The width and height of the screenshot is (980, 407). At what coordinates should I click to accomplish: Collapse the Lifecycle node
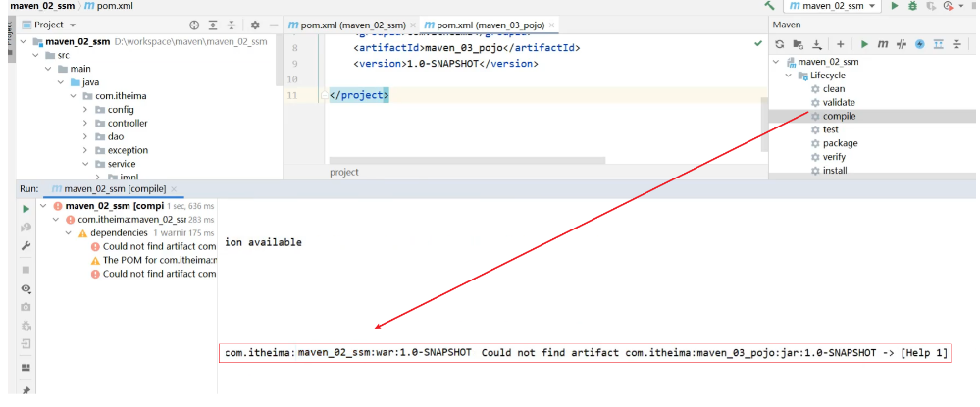coord(789,76)
